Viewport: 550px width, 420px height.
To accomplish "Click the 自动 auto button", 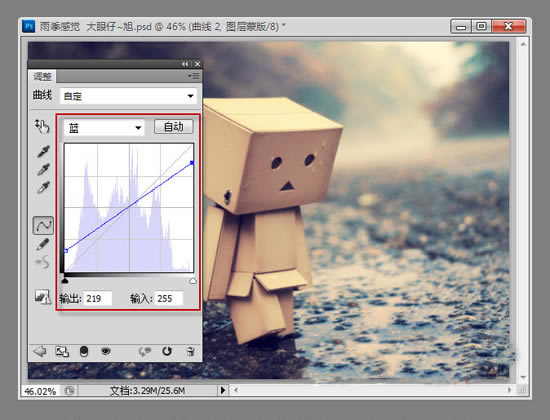I will pyautogui.click(x=174, y=127).
